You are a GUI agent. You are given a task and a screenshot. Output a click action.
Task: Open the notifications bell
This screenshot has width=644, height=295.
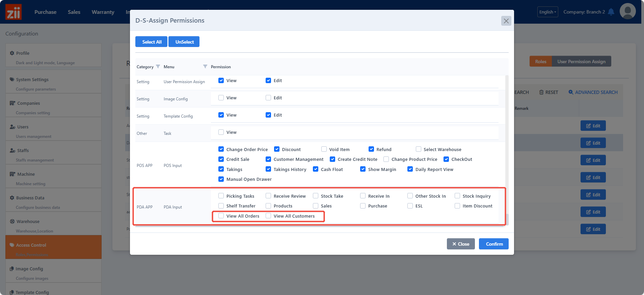coord(611,12)
